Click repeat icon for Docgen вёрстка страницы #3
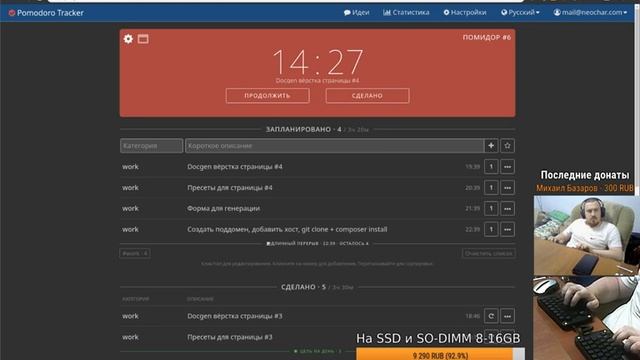The width and height of the screenshot is (640, 360). pyautogui.click(x=491, y=316)
